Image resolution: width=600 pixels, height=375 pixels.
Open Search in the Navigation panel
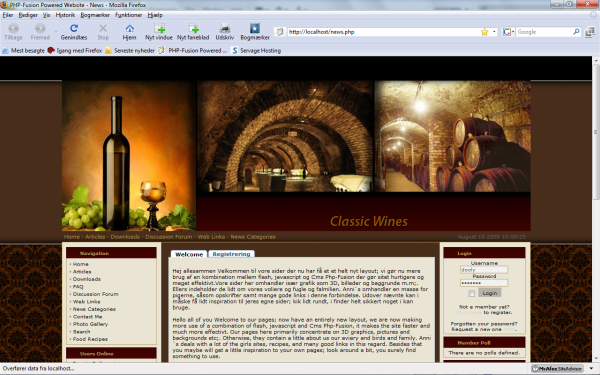click(82, 331)
